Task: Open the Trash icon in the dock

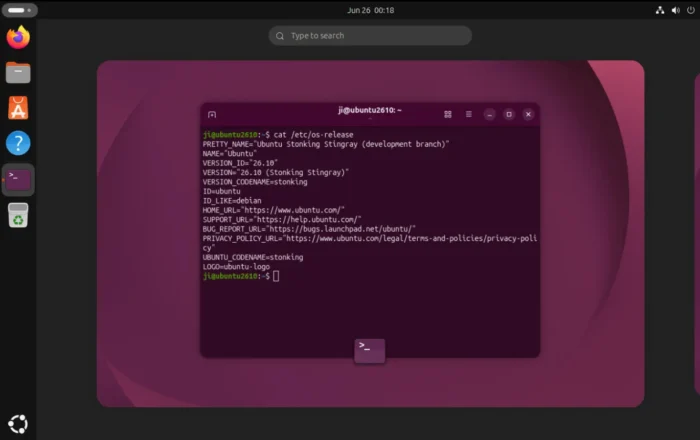Action: tap(18, 215)
